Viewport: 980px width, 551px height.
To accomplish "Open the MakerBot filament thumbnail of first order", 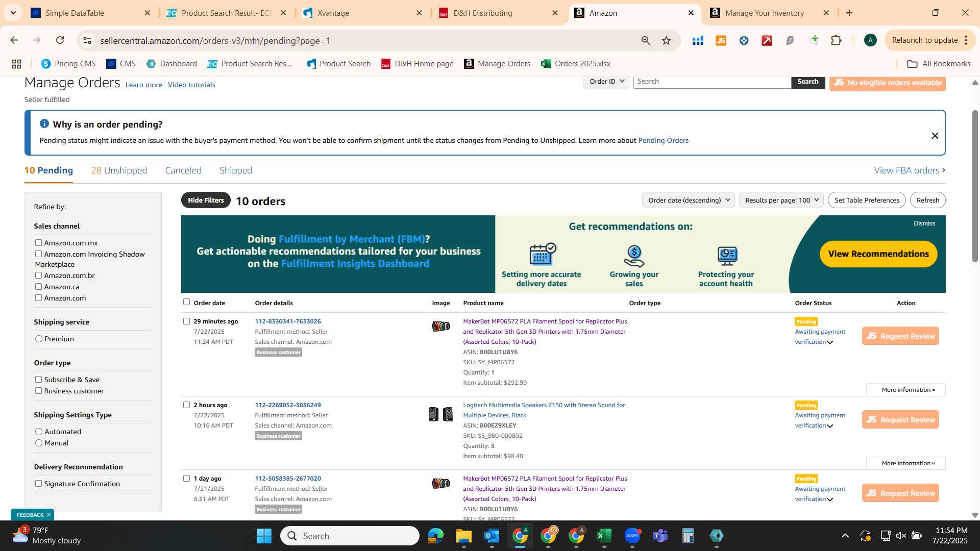I will [x=441, y=327].
